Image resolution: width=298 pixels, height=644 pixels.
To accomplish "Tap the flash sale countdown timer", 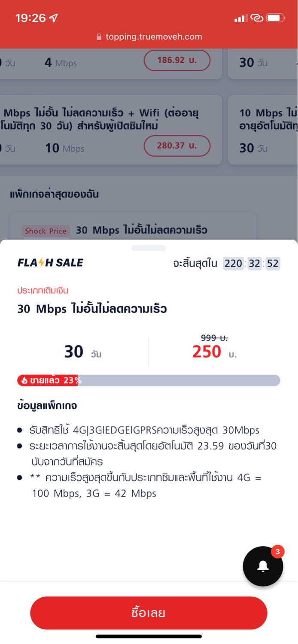I will click(x=251, y=263).
